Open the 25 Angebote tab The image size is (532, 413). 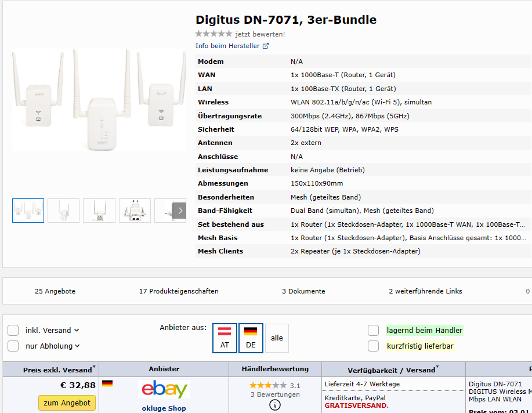point(55,291)
